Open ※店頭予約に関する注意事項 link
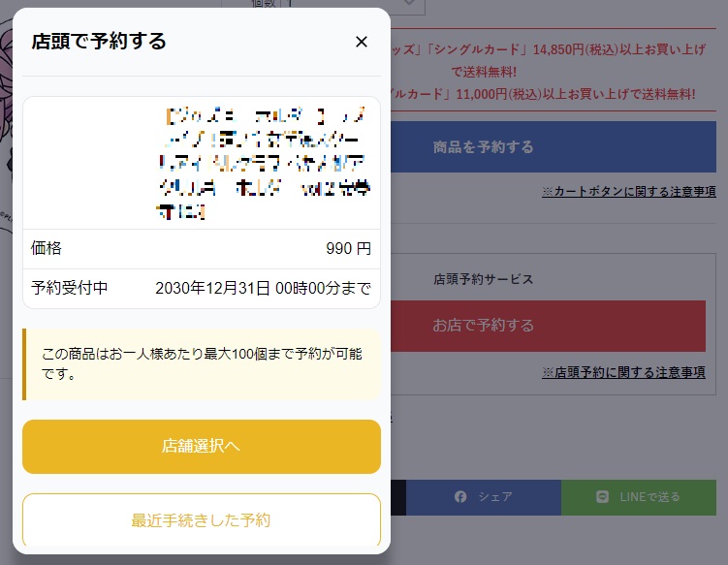This screenshot has height=565, width=728. [x=623, y=372]
